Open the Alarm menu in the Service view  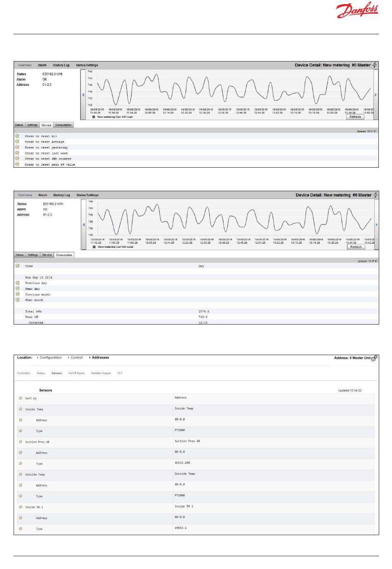42,65
